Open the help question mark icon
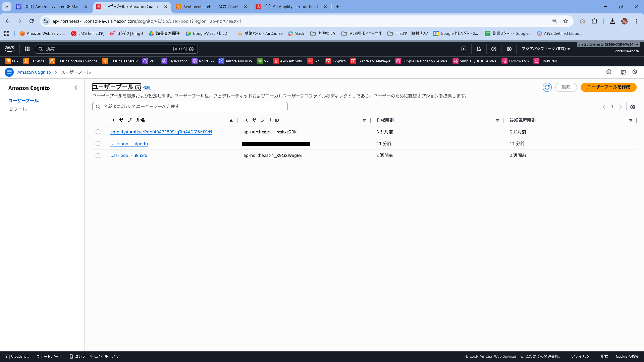This screenshot has width=644, height=362. point(494,49)
